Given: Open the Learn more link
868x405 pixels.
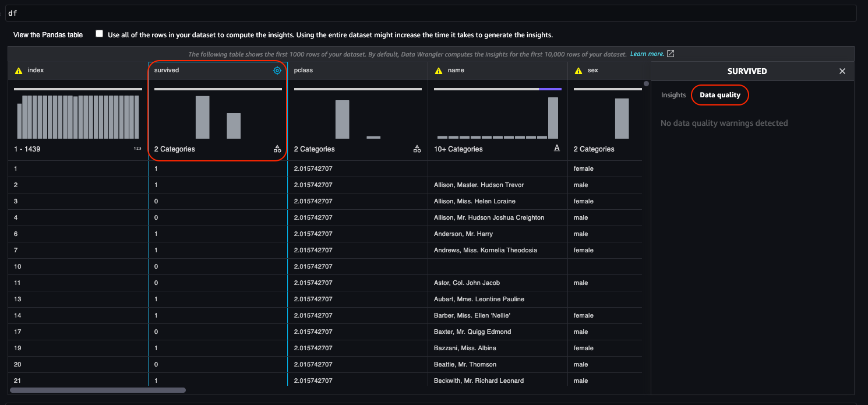Looking at the screenshot, I should [647, 54].
